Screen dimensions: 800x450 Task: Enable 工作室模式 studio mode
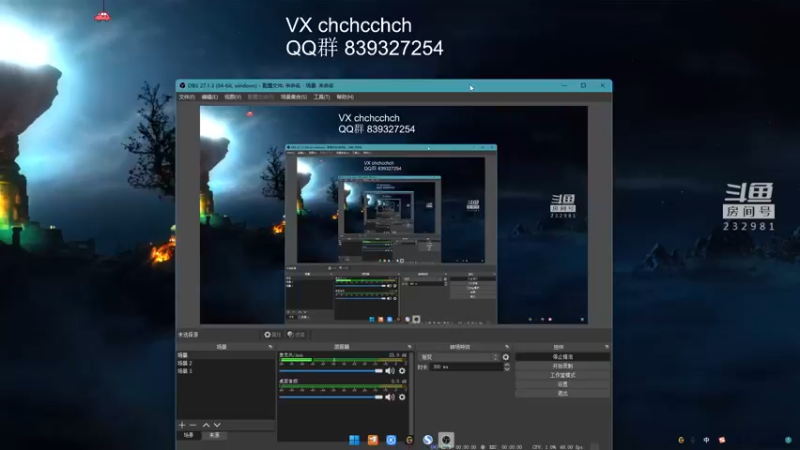[x=563, y=376]
